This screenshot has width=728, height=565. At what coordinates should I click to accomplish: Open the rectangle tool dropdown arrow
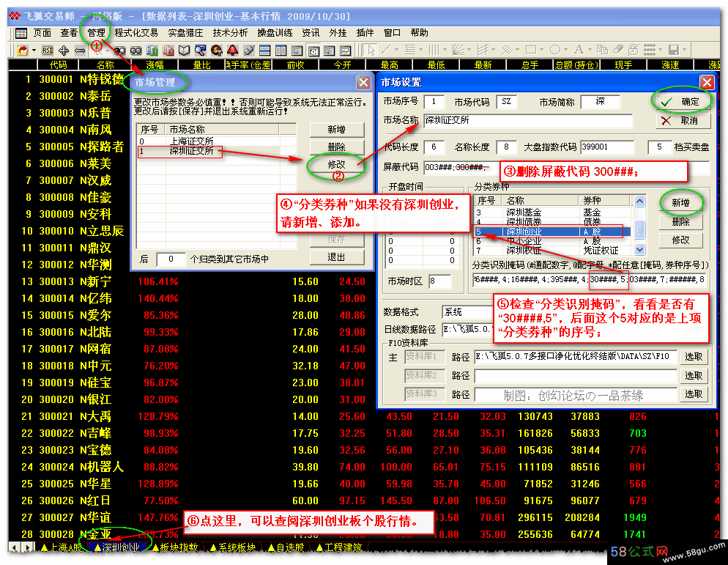[x=541, y=49]
